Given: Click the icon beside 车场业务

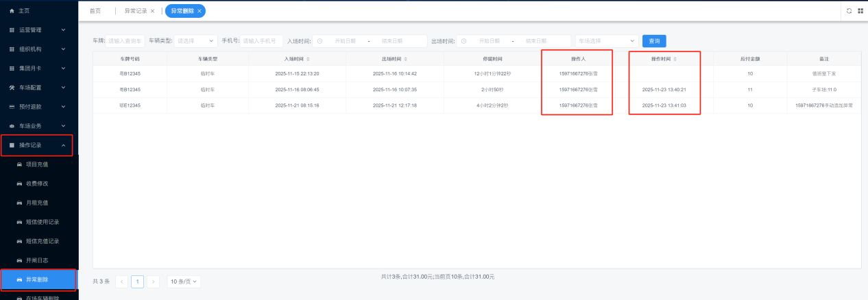Looking at the screenshot, I should tap(12, 126).
